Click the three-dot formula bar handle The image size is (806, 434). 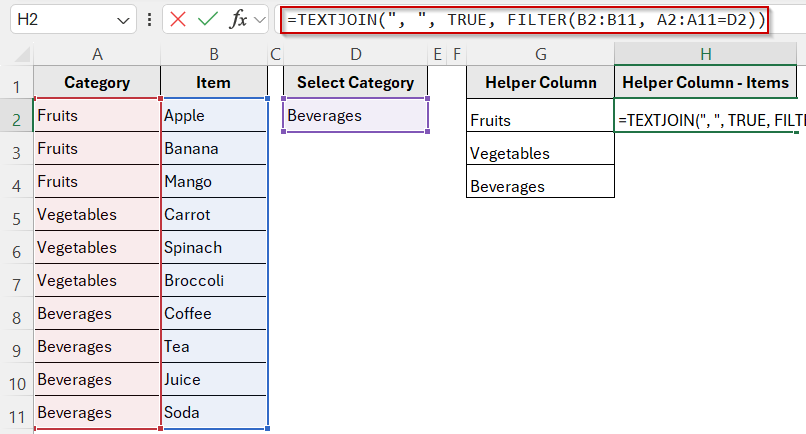150,20
